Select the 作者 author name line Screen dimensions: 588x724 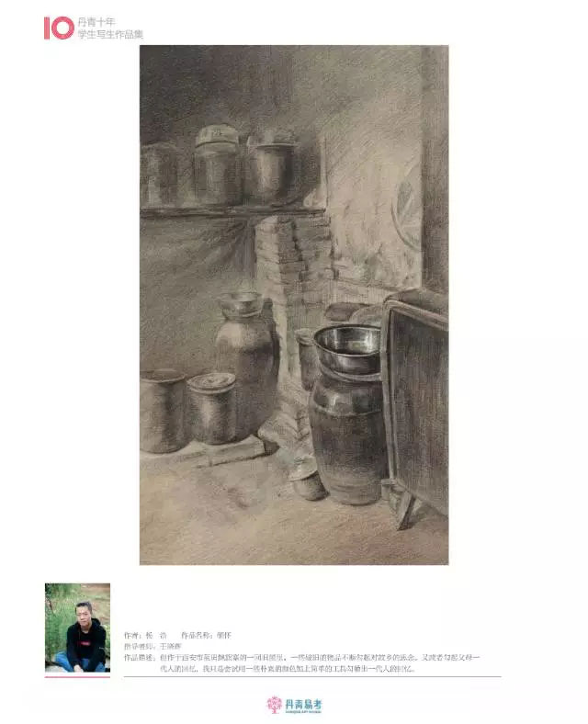145,636
